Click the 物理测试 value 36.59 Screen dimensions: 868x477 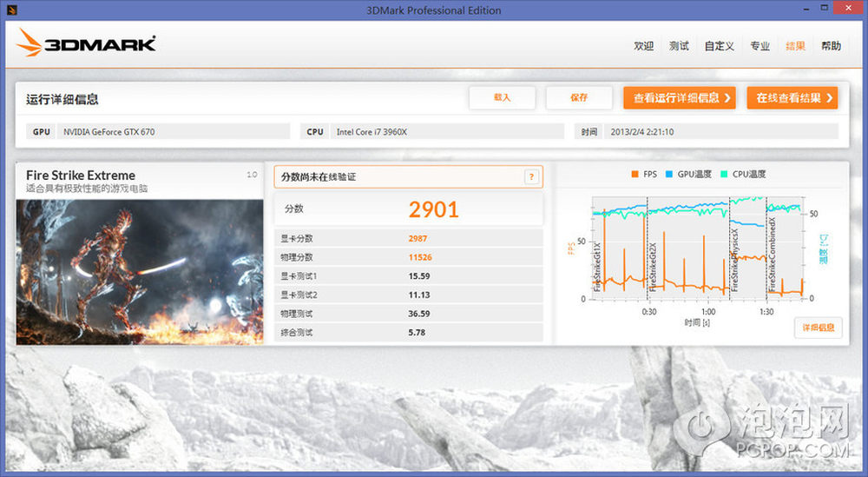(419, 314)
